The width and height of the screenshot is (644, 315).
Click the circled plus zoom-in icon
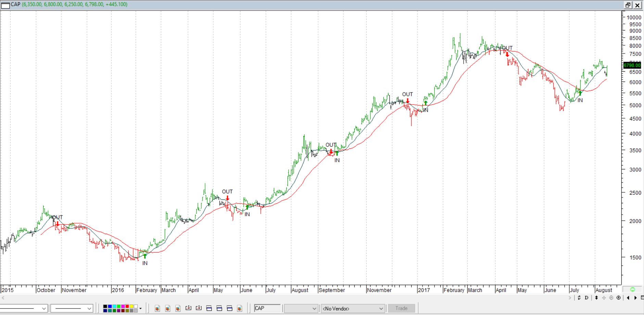(618, 298)
